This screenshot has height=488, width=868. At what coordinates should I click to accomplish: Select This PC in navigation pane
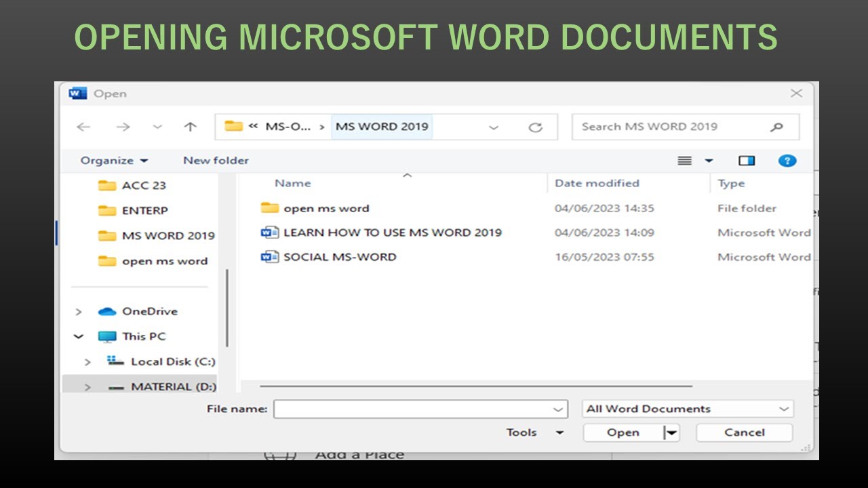click(x=132, y=336)
